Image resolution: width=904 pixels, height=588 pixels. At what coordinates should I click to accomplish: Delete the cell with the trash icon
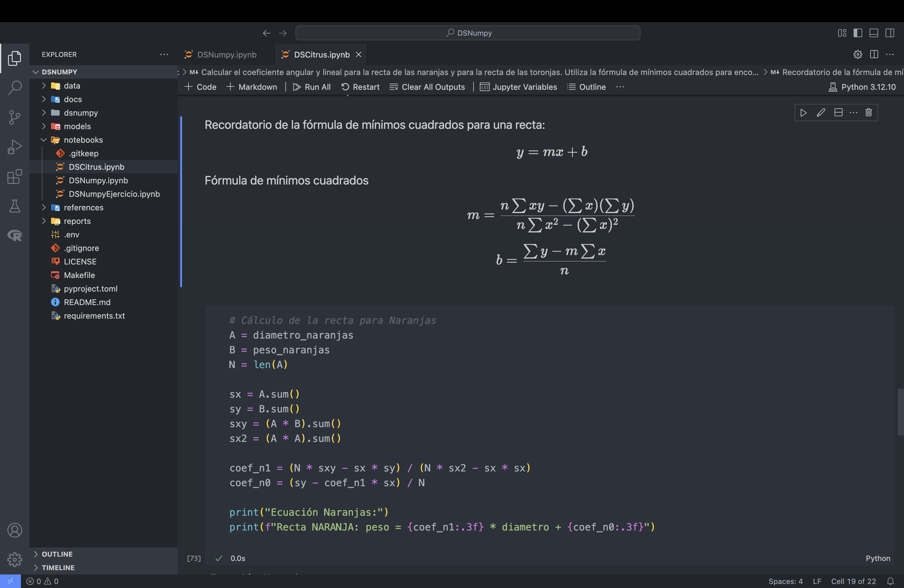point(869,113)
